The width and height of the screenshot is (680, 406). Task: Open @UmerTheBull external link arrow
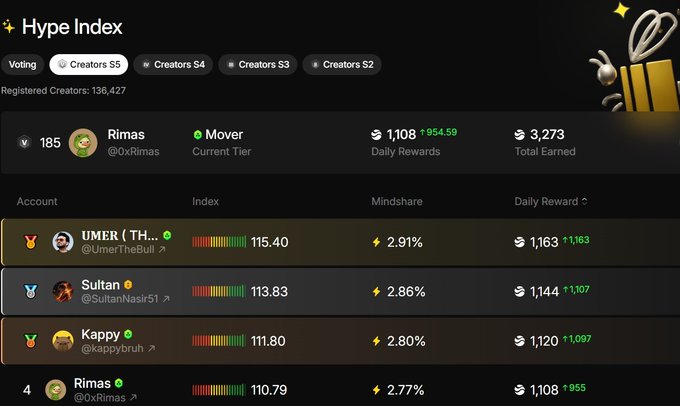click(162, 249)
